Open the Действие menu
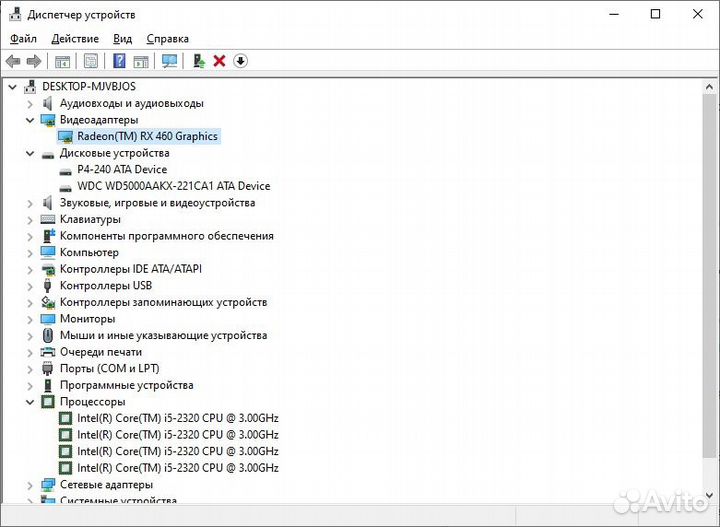Screen dimensions: 720x527 click(x=75, y=39)
